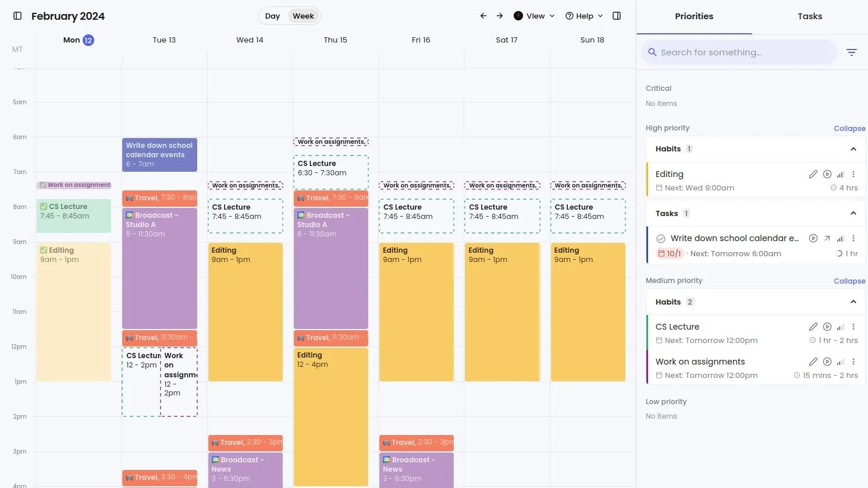Toggle the completed CS Lecture event on Monday
This screenshot has width=868, height=488.
44,207
